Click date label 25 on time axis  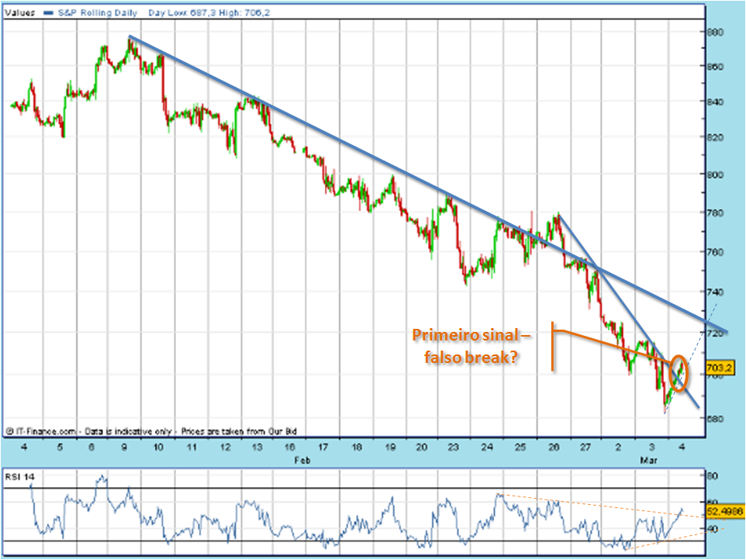520,448
